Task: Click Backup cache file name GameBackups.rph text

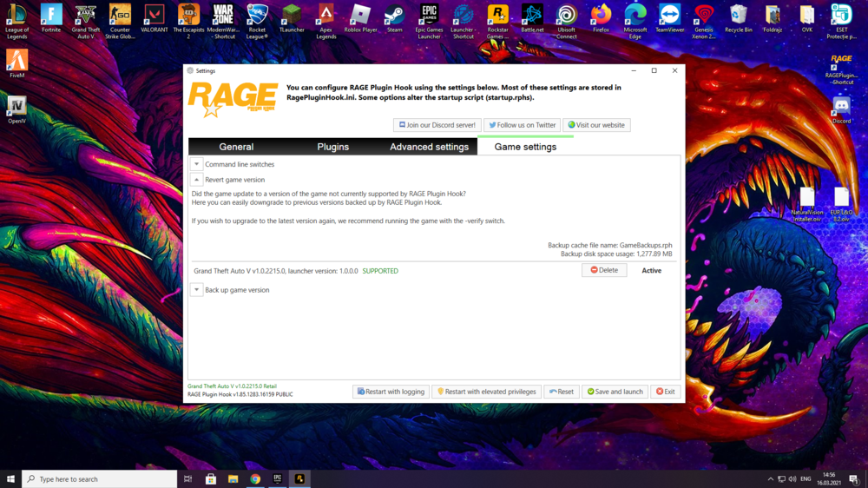Action: (x=610, y=245)
